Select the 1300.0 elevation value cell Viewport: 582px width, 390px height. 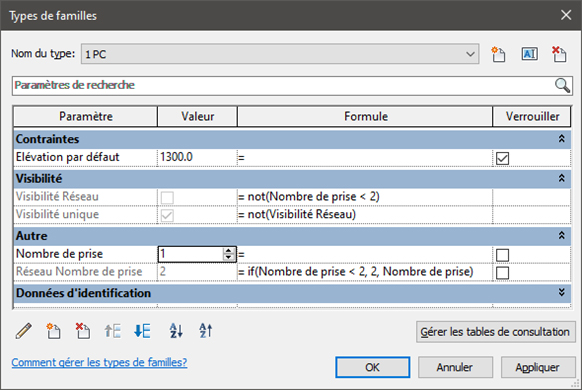click(x=197, y=157)
